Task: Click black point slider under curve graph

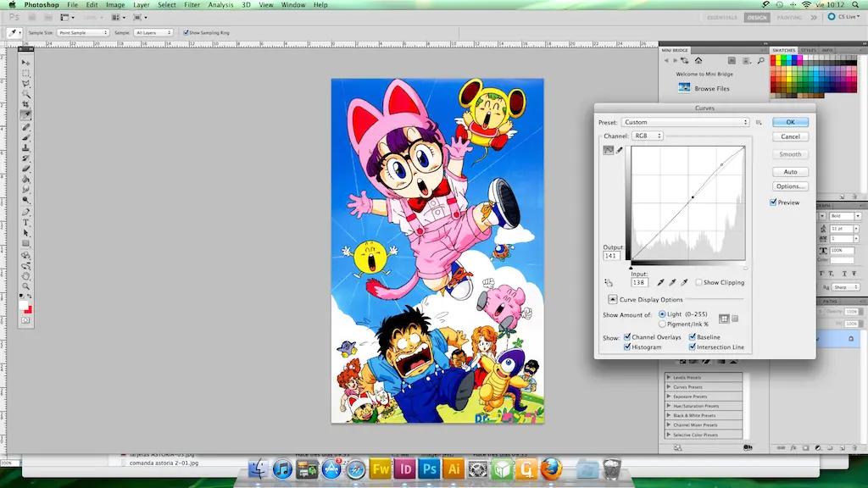Action: (x=631, y=269)
